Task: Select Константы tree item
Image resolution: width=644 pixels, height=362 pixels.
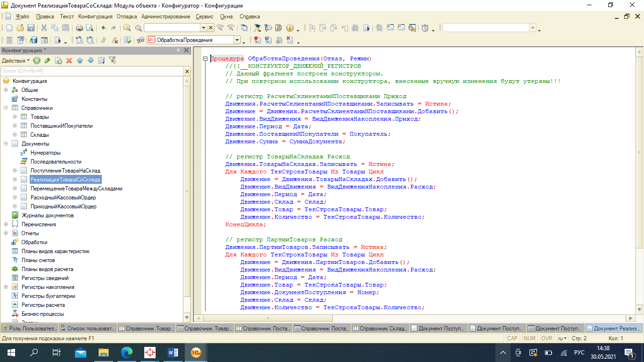Action: click(34, 99)
